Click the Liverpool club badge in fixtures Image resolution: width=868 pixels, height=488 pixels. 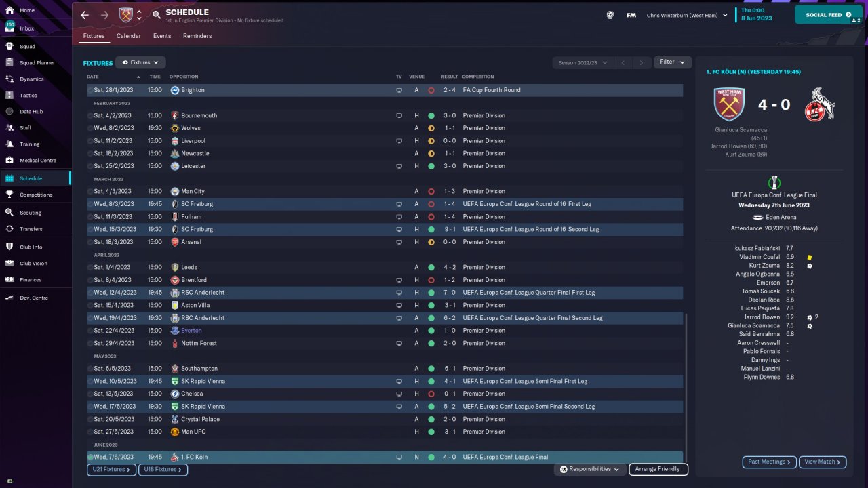[x=175, y=141]
